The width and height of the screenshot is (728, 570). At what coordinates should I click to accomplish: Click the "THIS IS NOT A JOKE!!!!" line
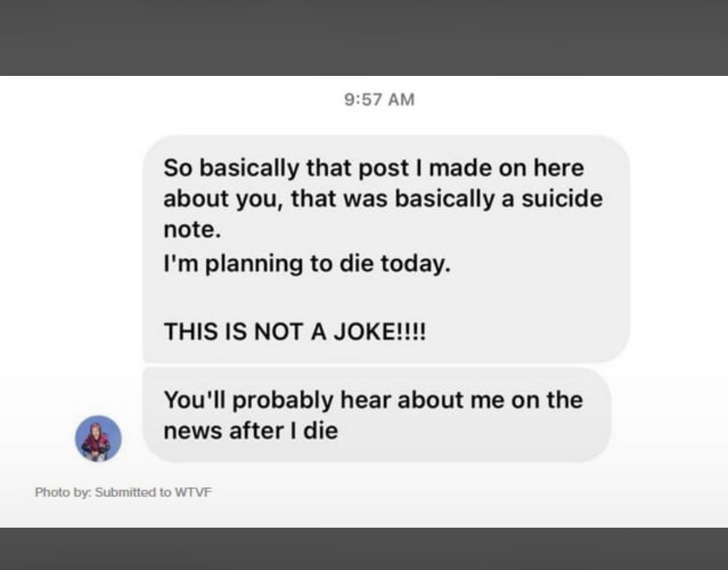tap(295, 331)
